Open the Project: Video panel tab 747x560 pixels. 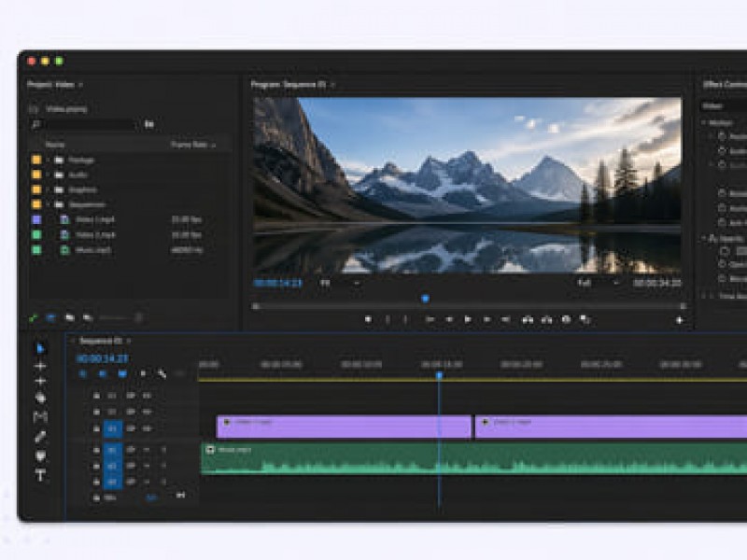coord(51,85)
